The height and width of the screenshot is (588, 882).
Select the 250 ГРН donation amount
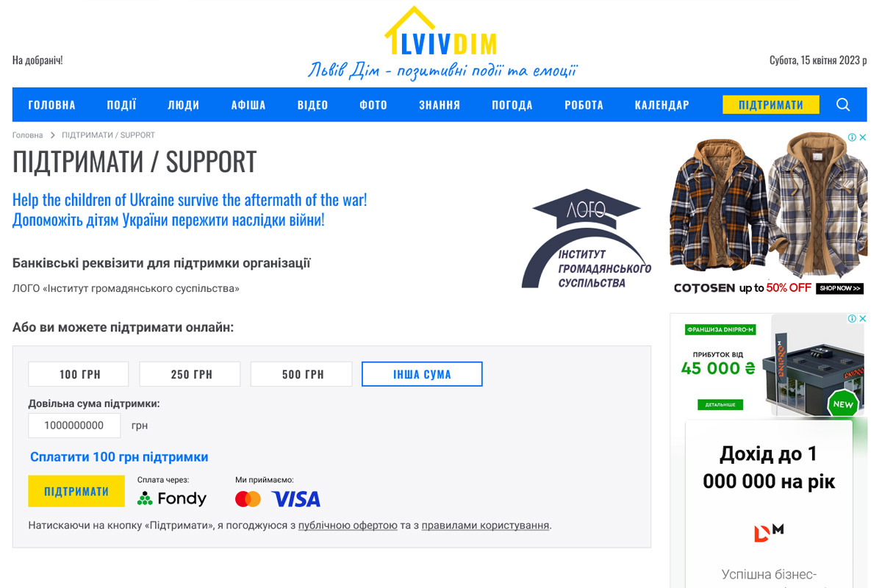click(x=190, y=374)
